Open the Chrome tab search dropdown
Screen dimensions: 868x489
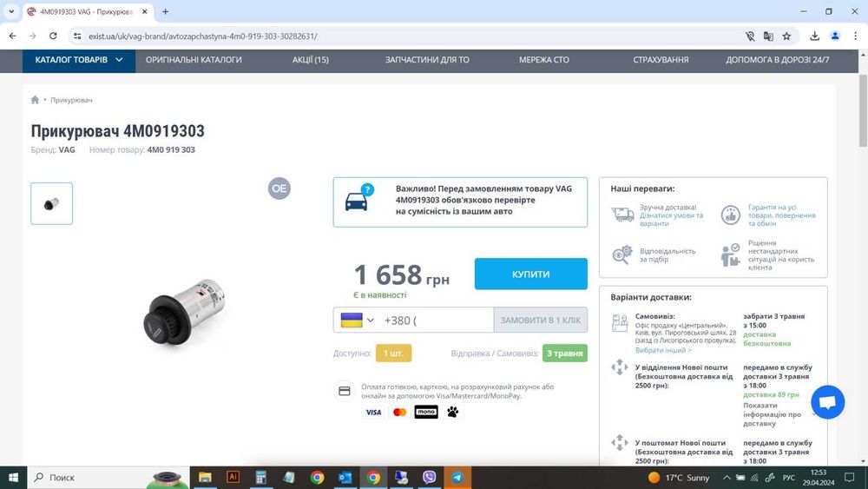[x=11, y=11]
